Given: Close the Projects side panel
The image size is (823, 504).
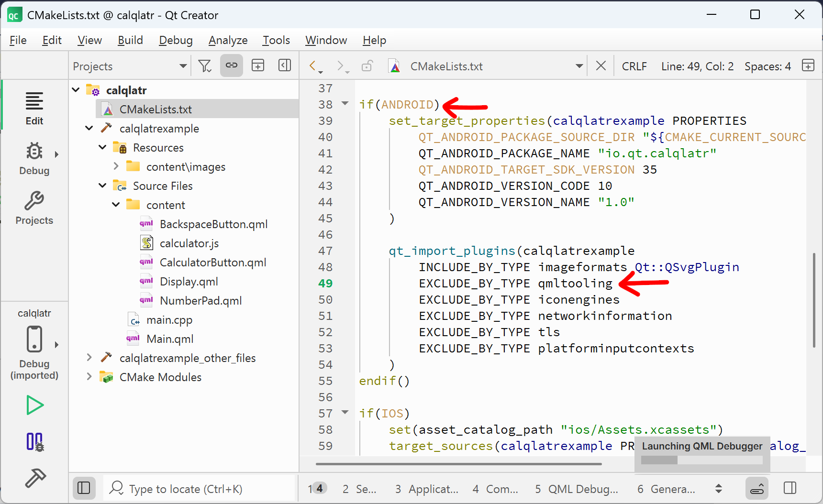Looking at the screenshot, I should [x=285, y=66].
